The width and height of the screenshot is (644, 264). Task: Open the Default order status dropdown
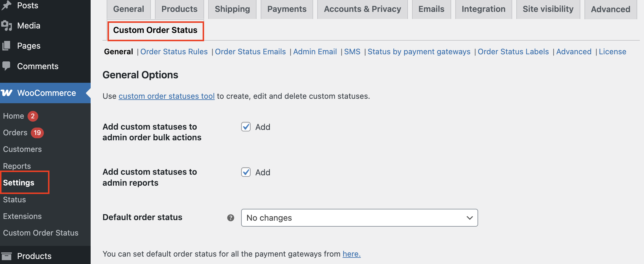tap(359, 218)
